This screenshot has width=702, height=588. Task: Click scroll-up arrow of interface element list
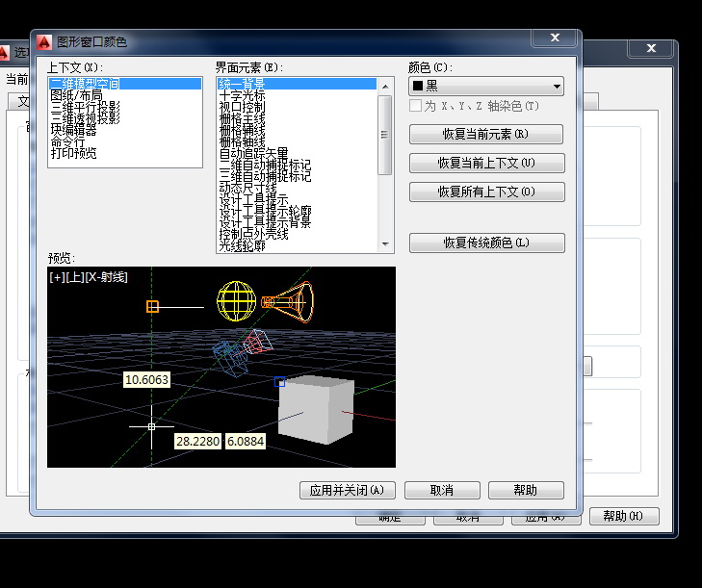tap(385, 87)
